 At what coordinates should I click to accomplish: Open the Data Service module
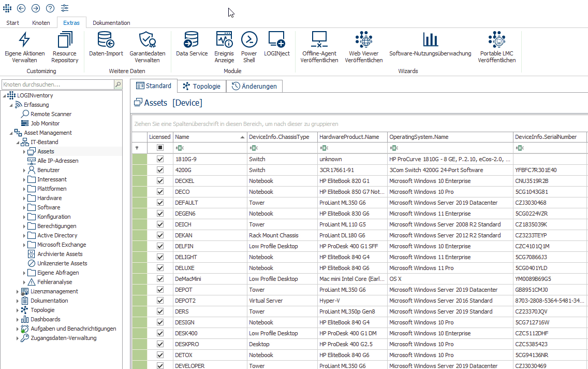192,44
